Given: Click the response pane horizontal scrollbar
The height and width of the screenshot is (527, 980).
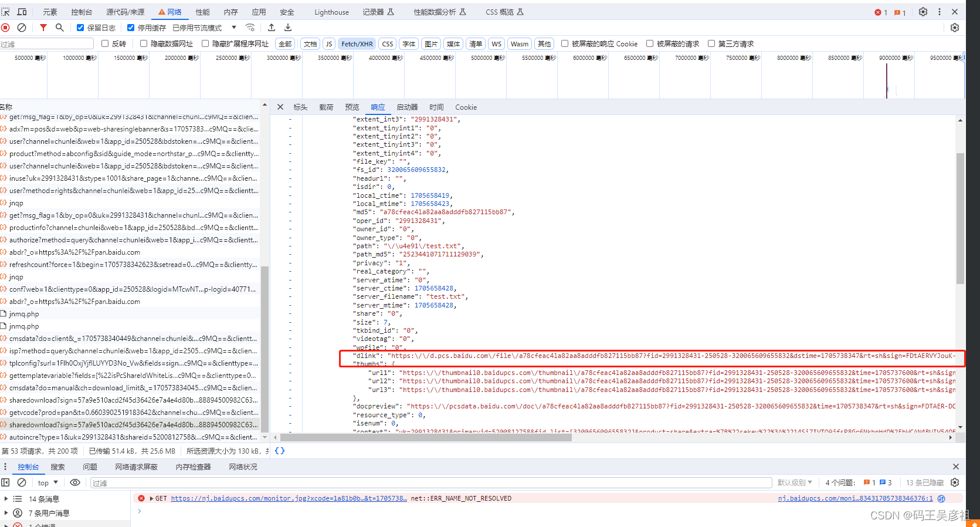Looking at the screenshot, I should pos(426,437).
